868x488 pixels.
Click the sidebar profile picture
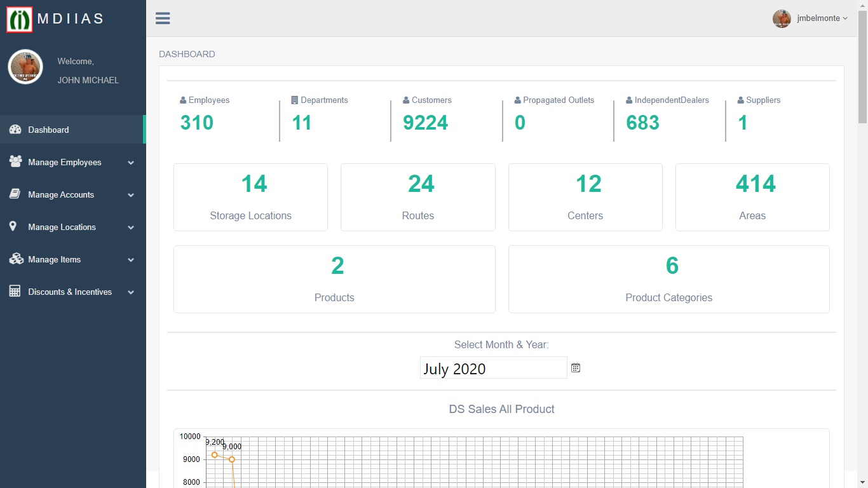click(25, 67)
